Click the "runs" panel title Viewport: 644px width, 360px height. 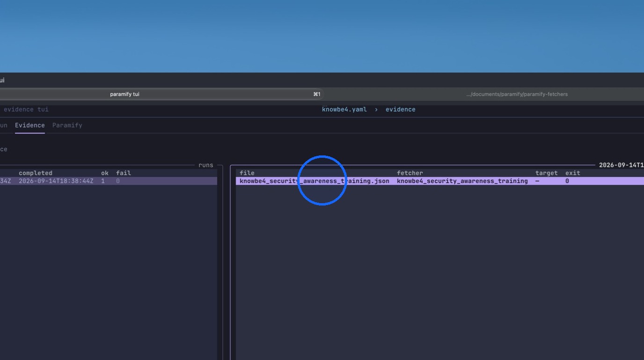click(206, 165)
